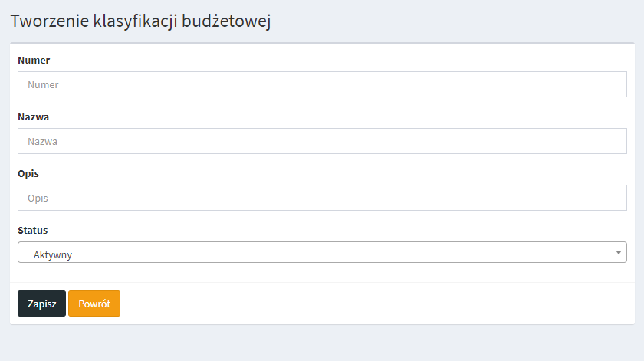The width and height of the screenshot is (644, 361).
Task: Click the Numer placeholder text
Action: (x=43, y=85)
